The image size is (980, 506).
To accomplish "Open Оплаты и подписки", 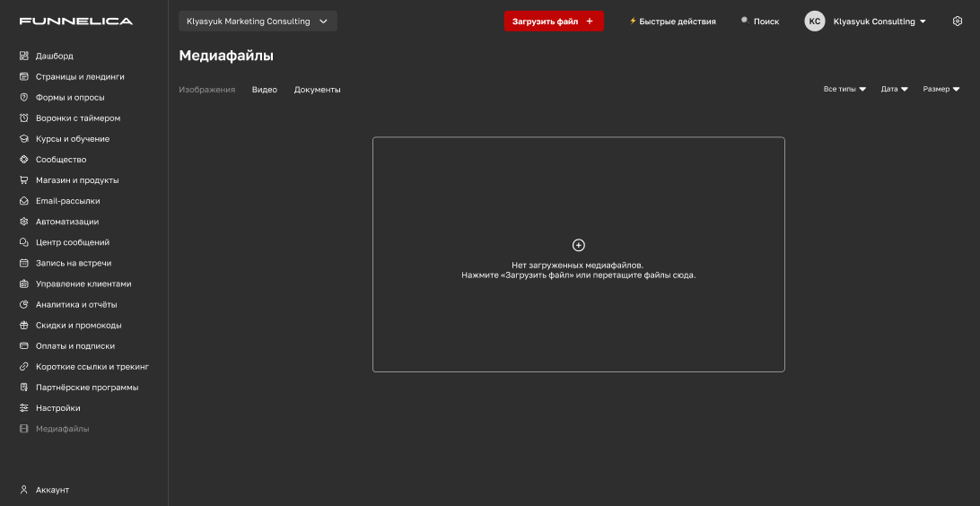I will [x=75, y=346].
